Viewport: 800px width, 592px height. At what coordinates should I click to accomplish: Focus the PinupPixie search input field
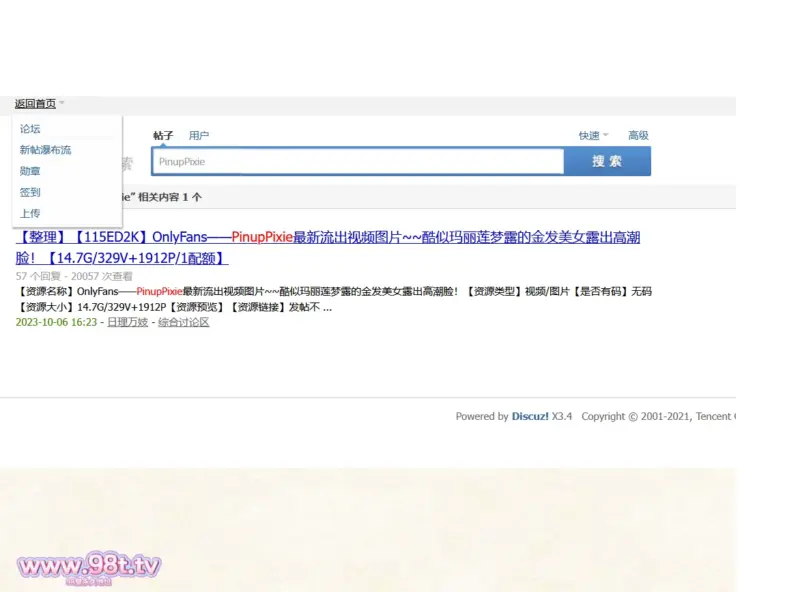[x=358, y=162]
